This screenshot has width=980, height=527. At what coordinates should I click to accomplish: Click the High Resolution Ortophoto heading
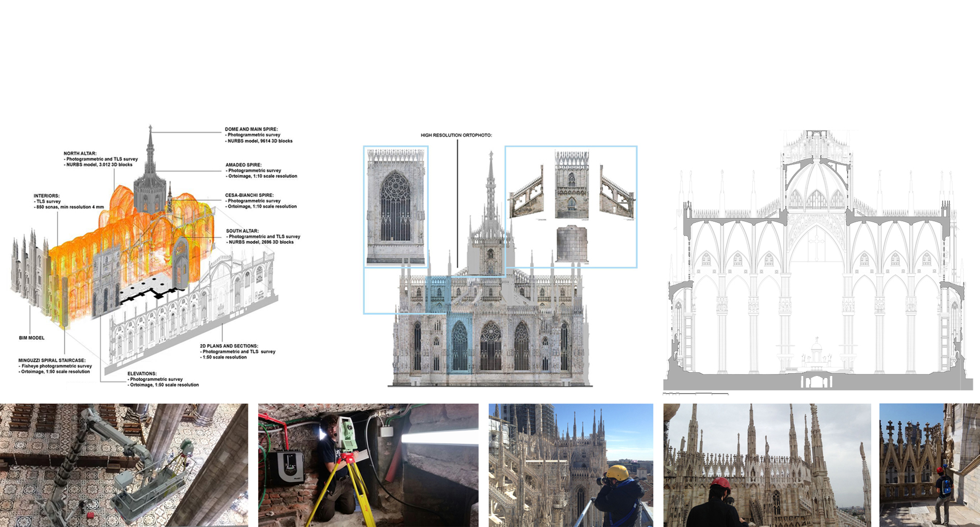point(456,135)
